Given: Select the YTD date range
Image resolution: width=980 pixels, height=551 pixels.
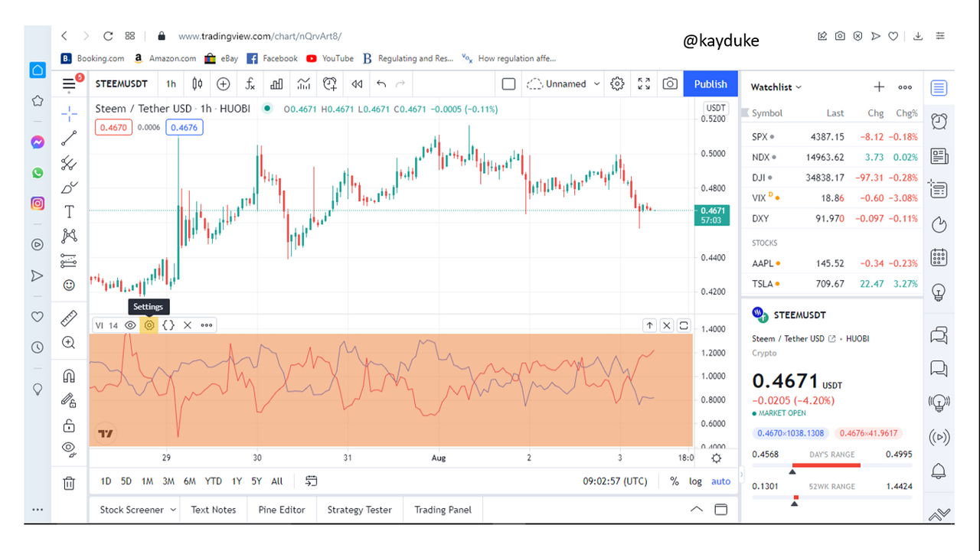Looking at the screenshot, I should (214, 481).
